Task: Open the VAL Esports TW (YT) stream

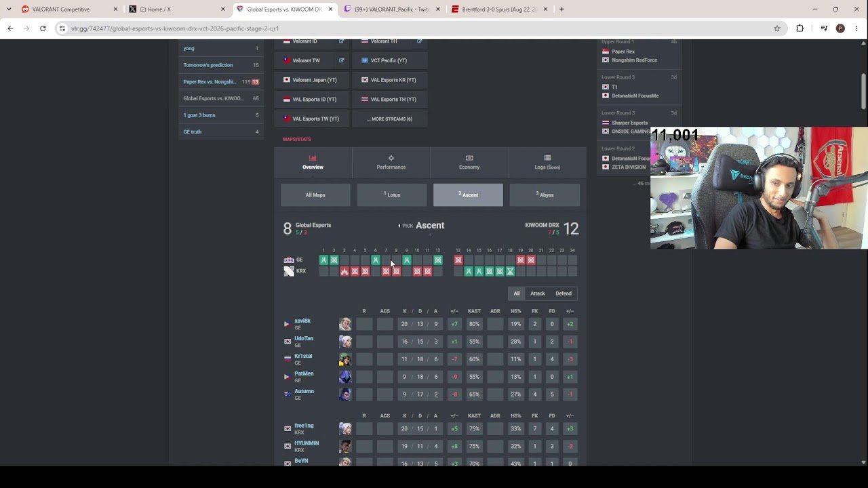Action: tap(311, 119)
